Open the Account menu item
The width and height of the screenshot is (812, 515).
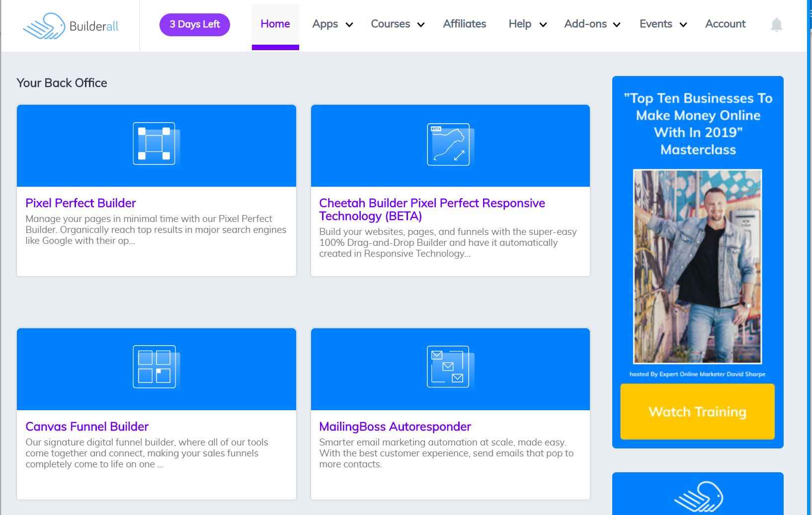[725, 24]
